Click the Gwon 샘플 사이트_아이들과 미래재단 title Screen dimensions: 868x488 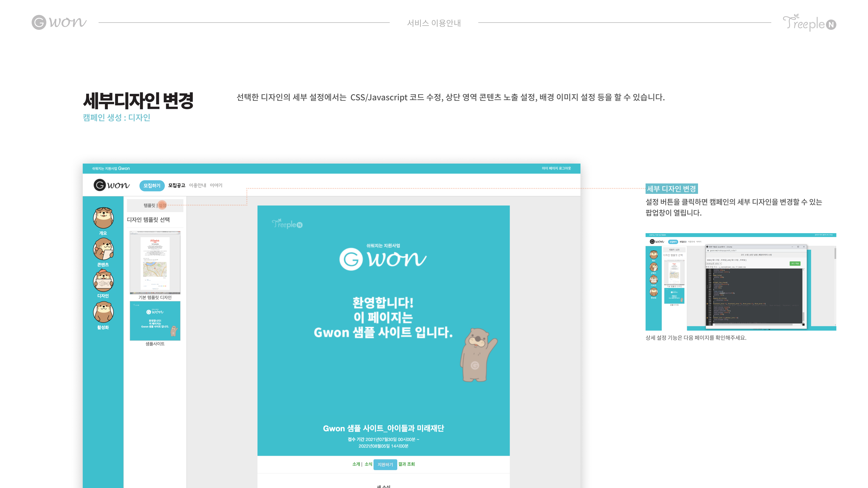(x=383, y=428)
